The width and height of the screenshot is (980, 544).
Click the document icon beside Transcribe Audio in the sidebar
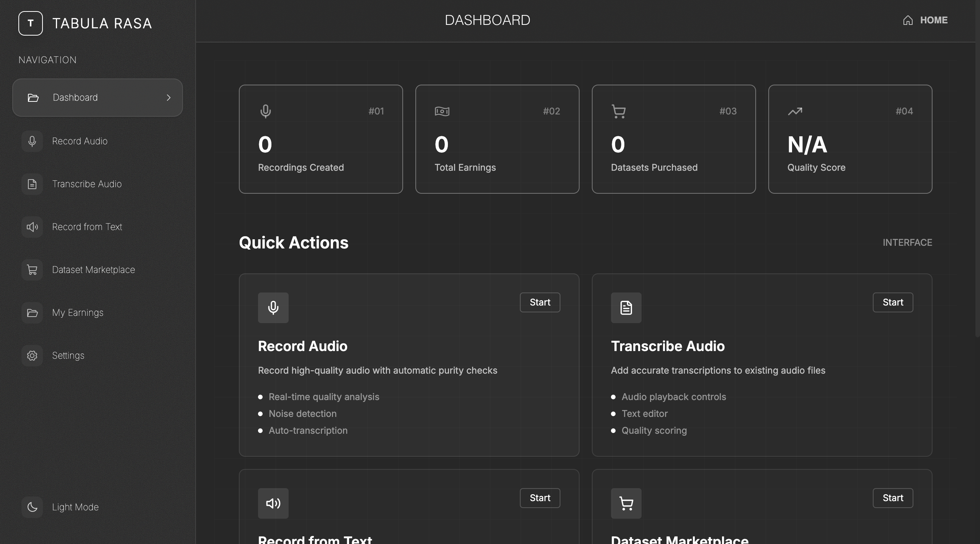pyautogui.click(x=32, y=184)
